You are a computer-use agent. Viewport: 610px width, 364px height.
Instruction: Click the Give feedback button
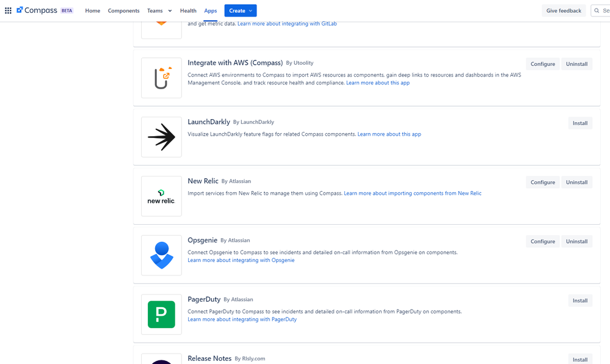(x=563, y=10)
